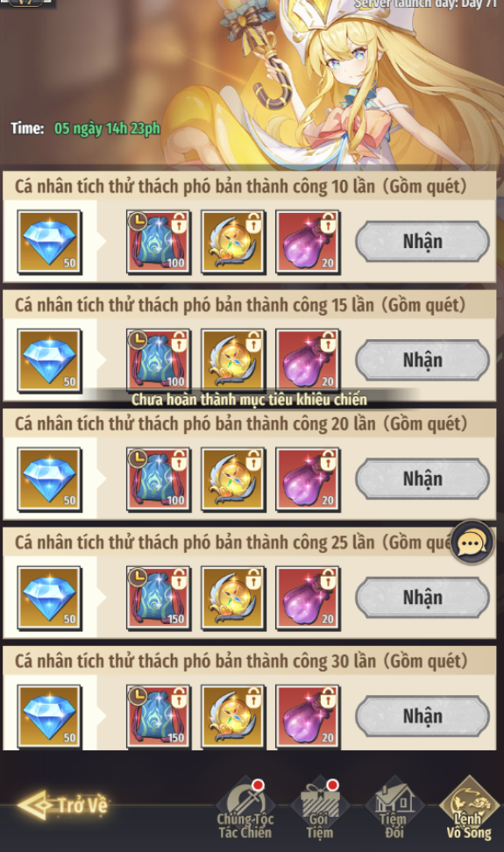Claim the 10 lần reward with Nhận
Image resolution: width=504 pixels, height=852 pixels.
click(x=422, y=241)
